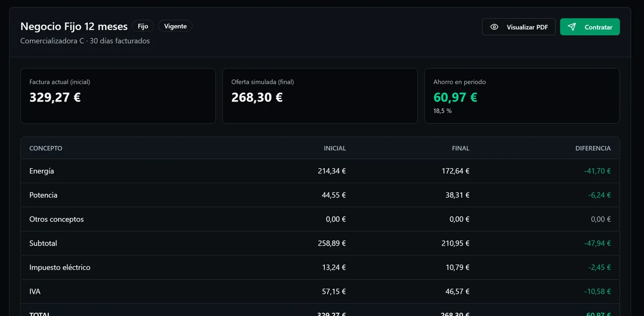644x316 pixels.
Task: Click the INICIAL column header
Action: pyautogui.click(x=335, y=148)
